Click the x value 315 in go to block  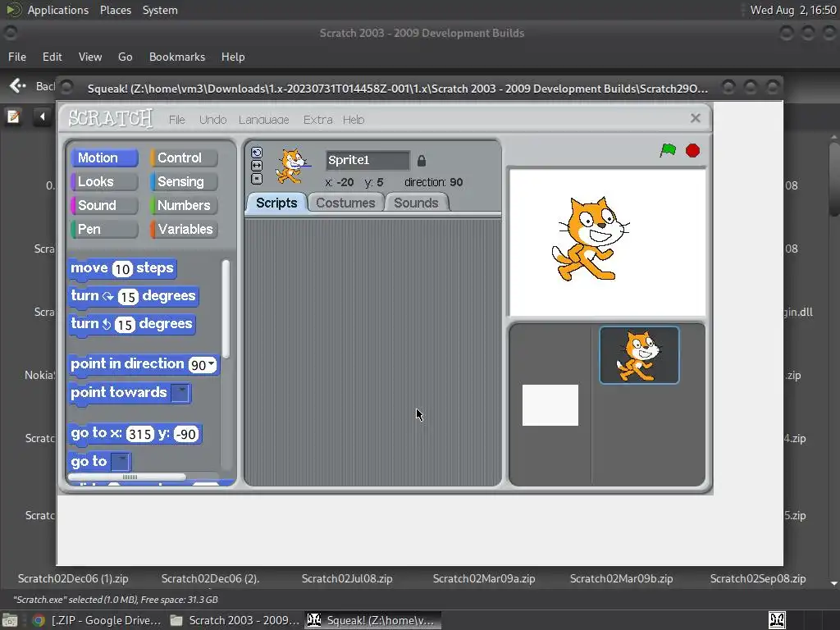pos(139,434)
